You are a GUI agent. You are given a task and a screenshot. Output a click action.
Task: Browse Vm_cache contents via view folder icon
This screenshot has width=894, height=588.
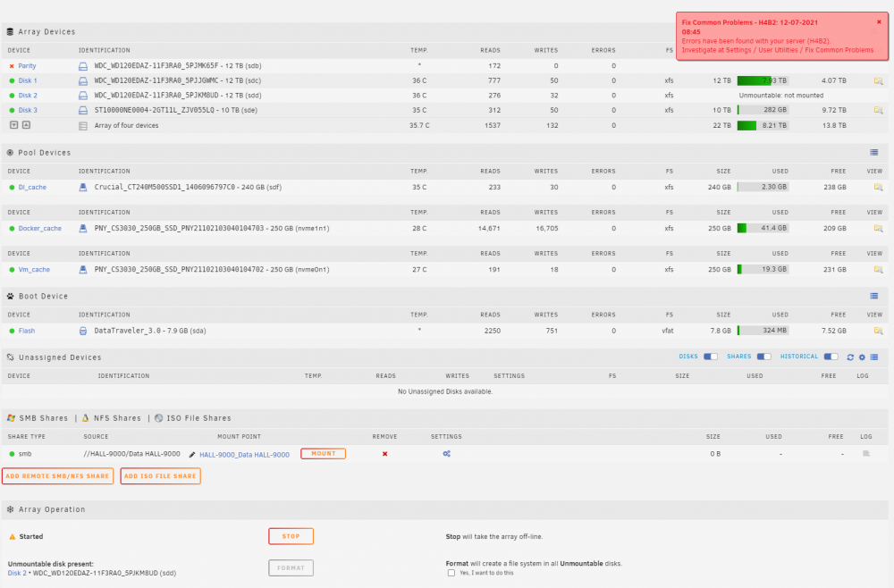tap(878, 270)
